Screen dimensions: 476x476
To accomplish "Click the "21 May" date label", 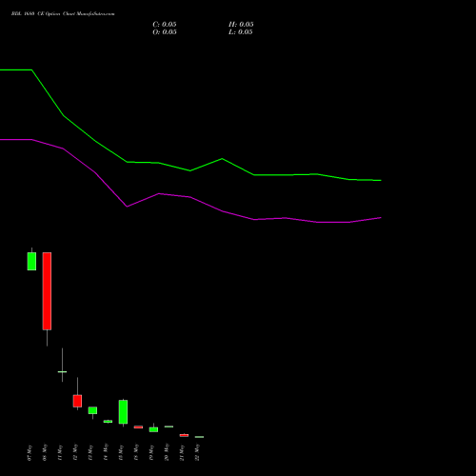I will [x=182, y=452].
